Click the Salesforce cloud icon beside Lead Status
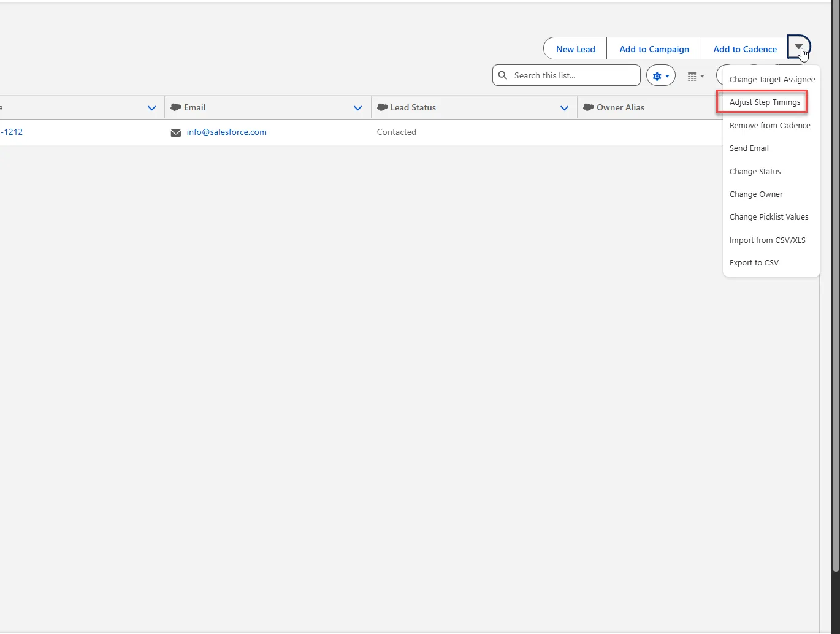840x634 pixels. pos(382,107)
